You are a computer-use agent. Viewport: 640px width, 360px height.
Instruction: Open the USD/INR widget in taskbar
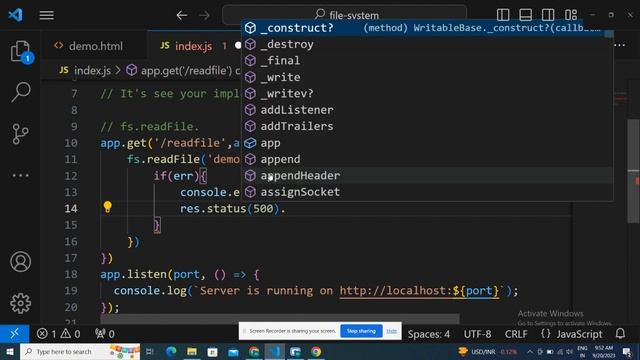pos(487,351)
